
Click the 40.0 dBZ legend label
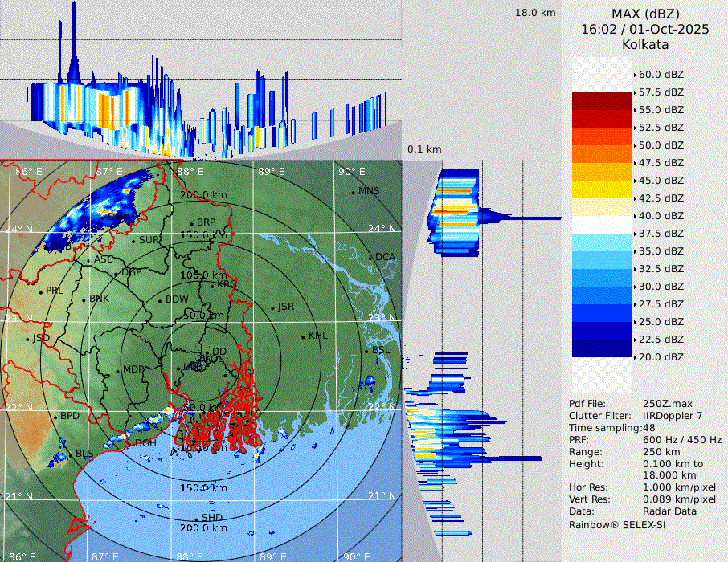(x=661, y=215)
